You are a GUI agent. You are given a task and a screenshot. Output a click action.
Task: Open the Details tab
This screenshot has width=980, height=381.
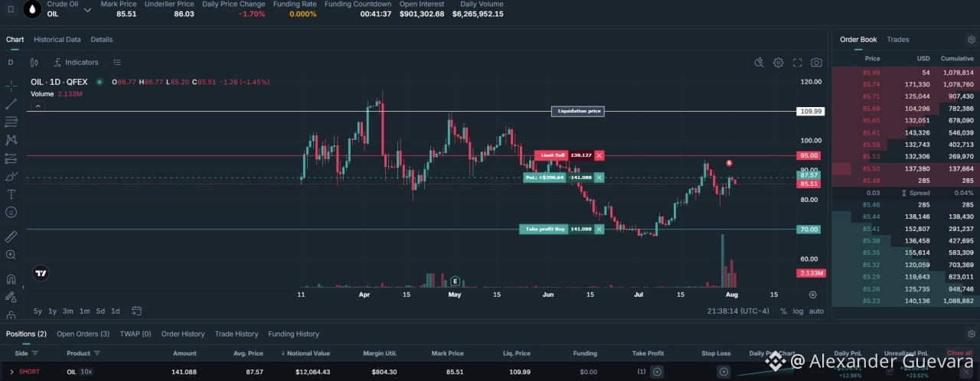click(102, 40)
